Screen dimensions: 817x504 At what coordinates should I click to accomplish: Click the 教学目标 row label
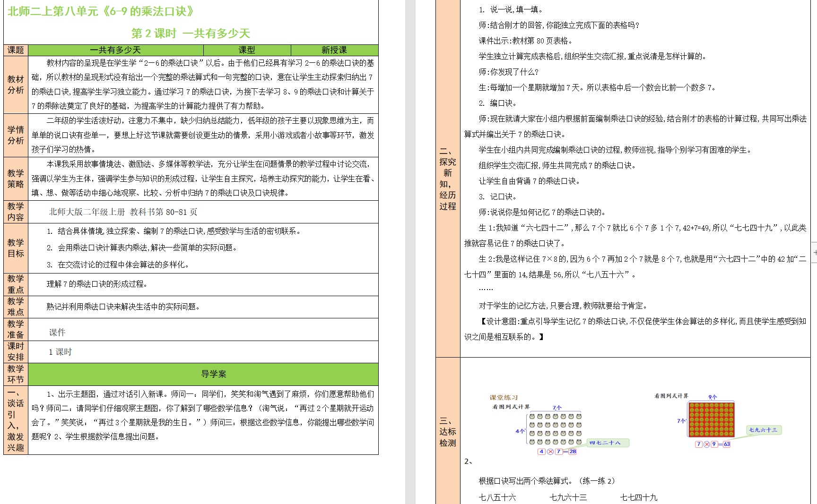pos(16,248)
